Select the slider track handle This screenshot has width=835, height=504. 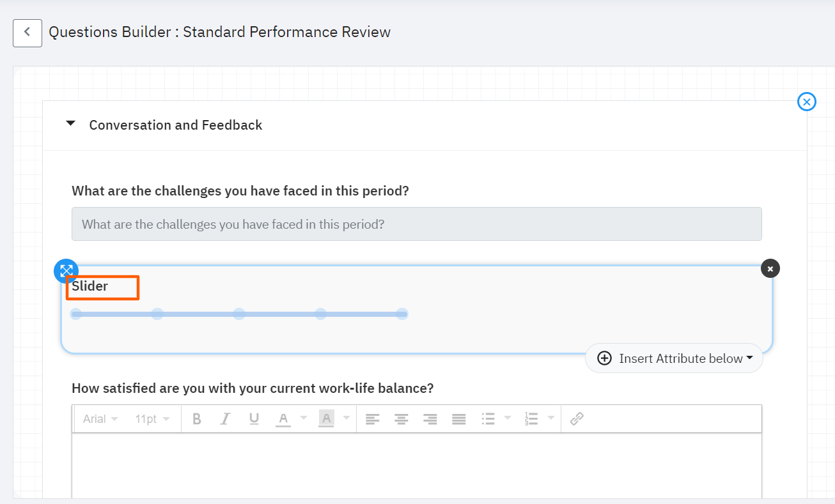[77, 314]
